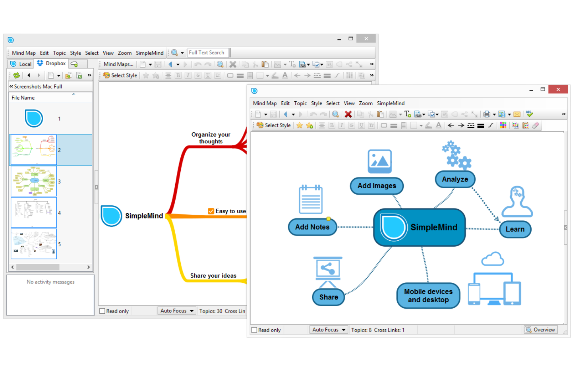Click the email envelope icon in front window
This screenshot has width=588, height=392.
coord(517,114)
